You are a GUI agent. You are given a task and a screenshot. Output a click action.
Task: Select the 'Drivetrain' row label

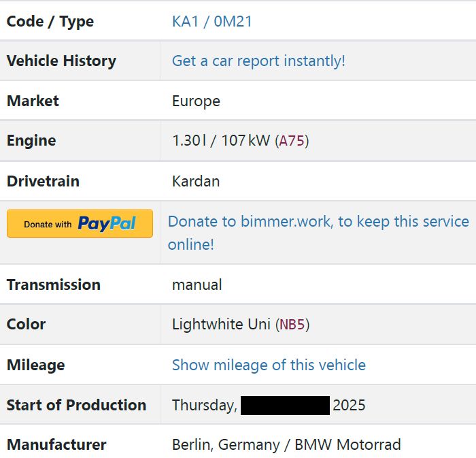[43, 181]
